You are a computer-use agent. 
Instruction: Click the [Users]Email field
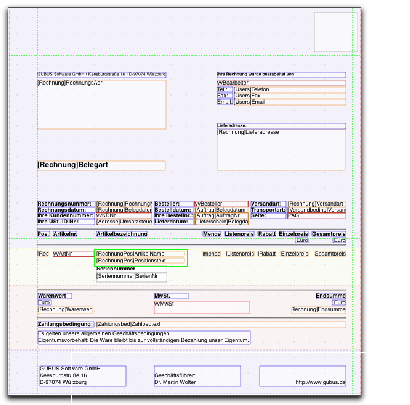pos(290,102)
